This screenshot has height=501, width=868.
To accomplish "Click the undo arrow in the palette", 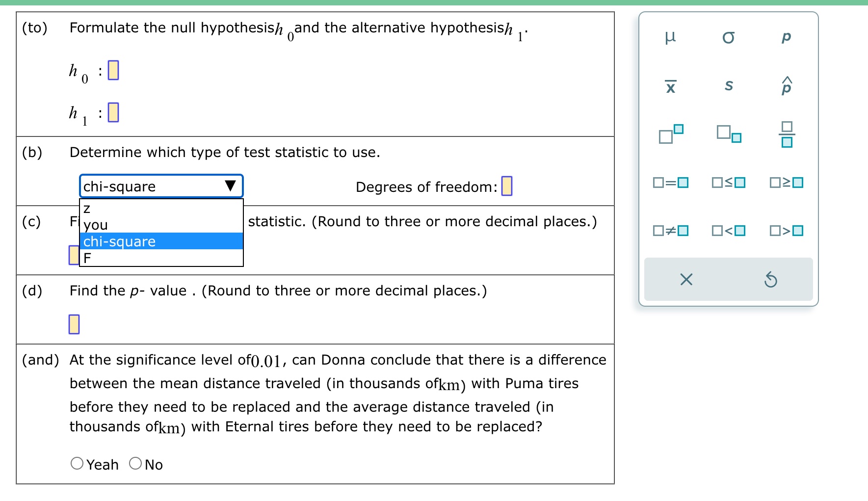I will coord(769,279).
